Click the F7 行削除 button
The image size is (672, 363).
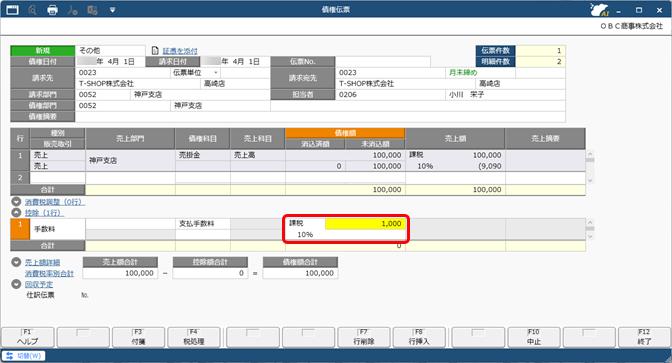pos(364,337)
